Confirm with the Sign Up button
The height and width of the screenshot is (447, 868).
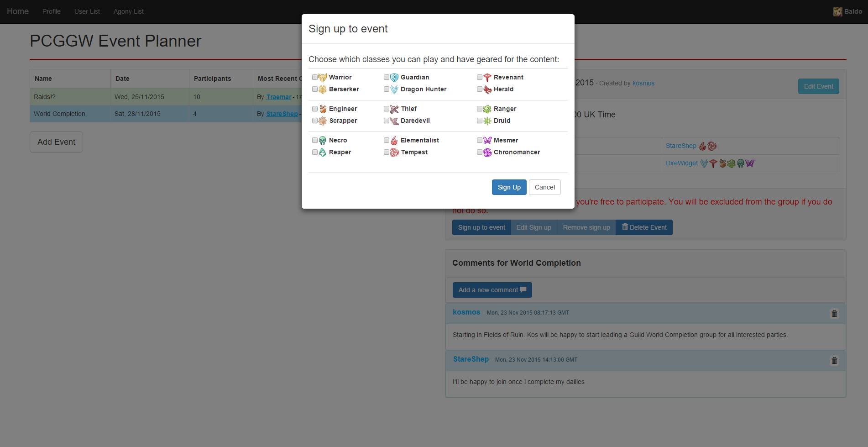pos(509,187)
